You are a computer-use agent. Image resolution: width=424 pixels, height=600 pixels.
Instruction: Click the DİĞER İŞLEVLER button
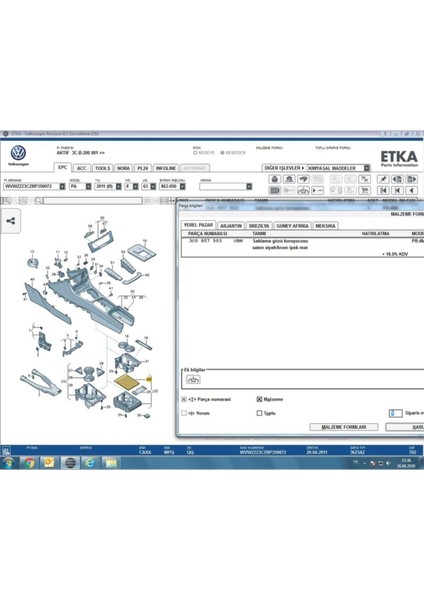[284, 168]
